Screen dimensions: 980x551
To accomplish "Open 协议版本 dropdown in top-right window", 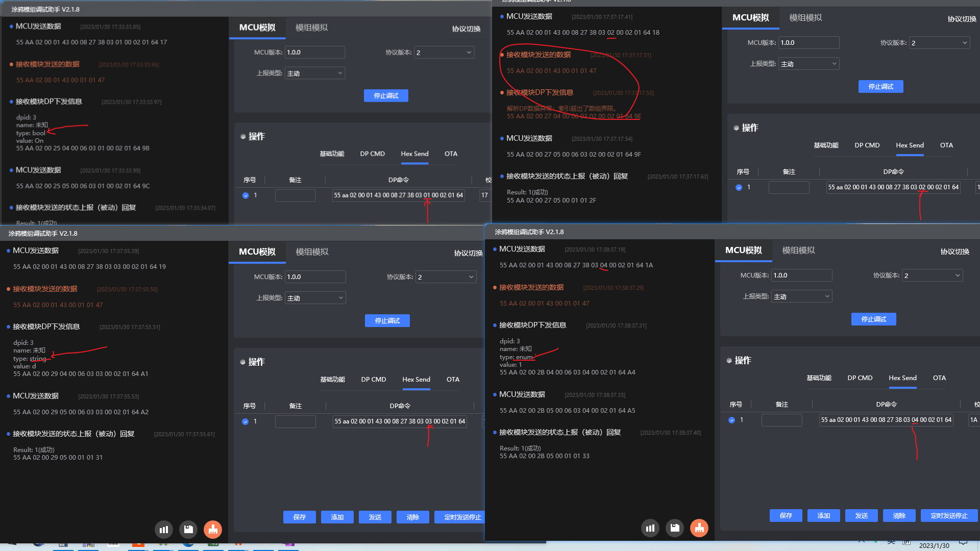I will tap(939, 43).
